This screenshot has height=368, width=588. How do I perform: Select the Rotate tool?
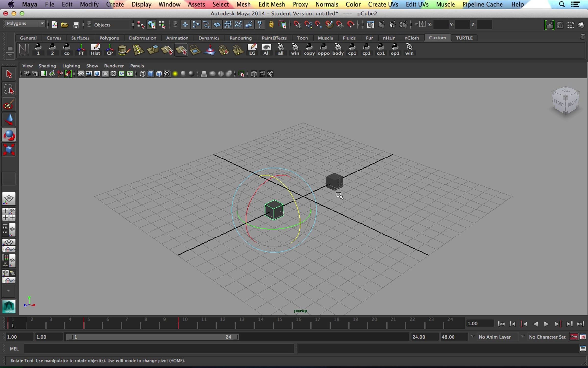tap(9, 135)
